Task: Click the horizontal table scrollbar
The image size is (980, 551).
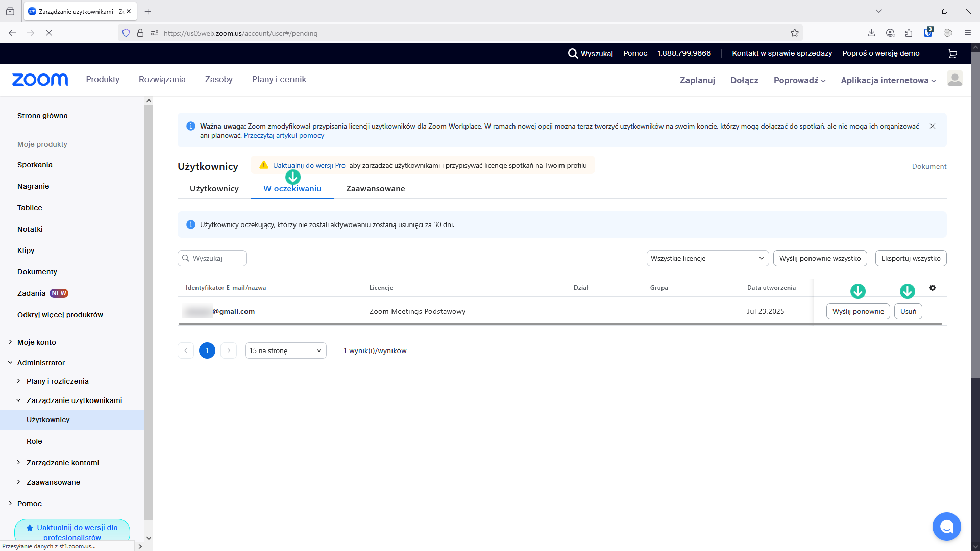Action: [560, 324]
